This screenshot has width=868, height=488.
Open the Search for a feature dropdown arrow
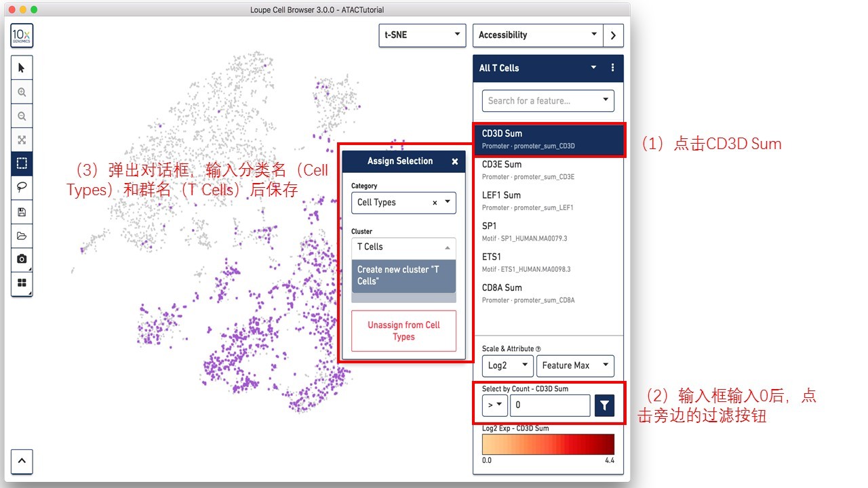pos(606,100)
